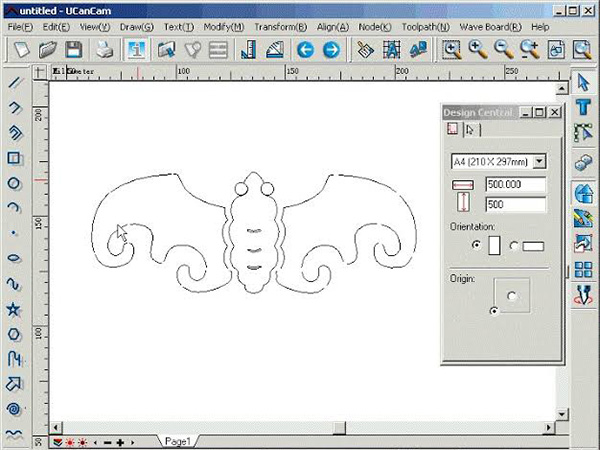Open a file with the folder icon
Screen dimensions: 600x450
click(x=47, y=50)
